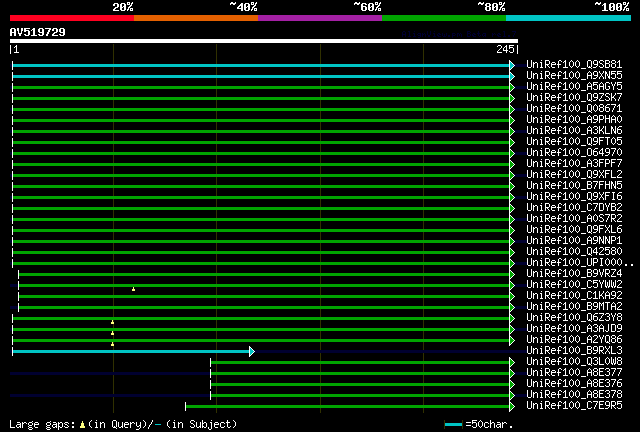
Task: Select the UniRef100_C5YWW2 label
Action: [574, 285]
